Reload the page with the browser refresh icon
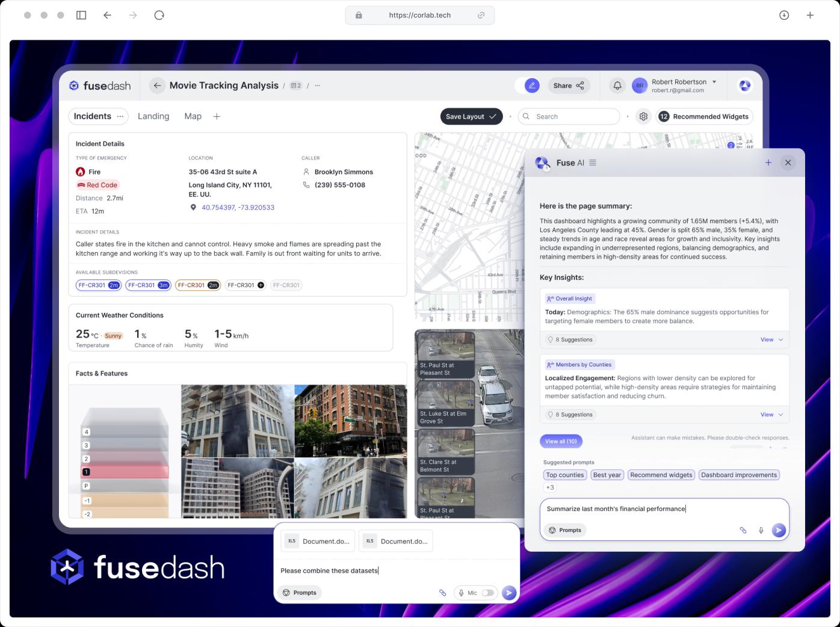The width and height of the screenshot is (840, 627). point(159,15)
